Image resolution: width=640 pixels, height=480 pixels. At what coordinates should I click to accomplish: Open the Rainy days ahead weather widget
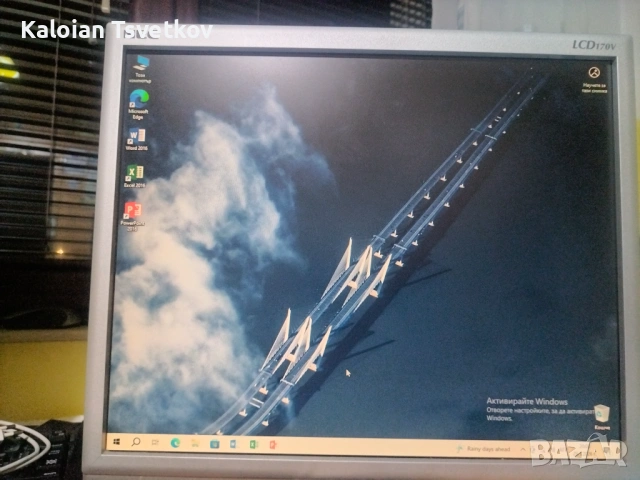point(484,449)
